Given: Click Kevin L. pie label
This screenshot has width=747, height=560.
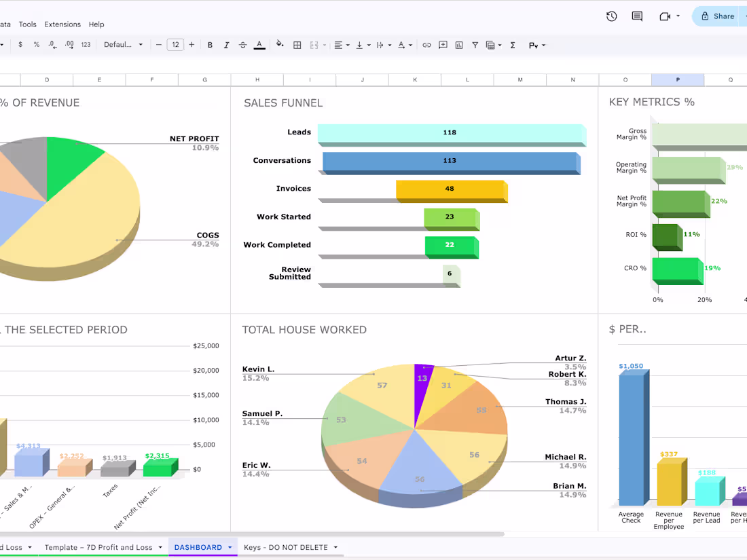Looking at the screenshot, I should tap(258, 369).
